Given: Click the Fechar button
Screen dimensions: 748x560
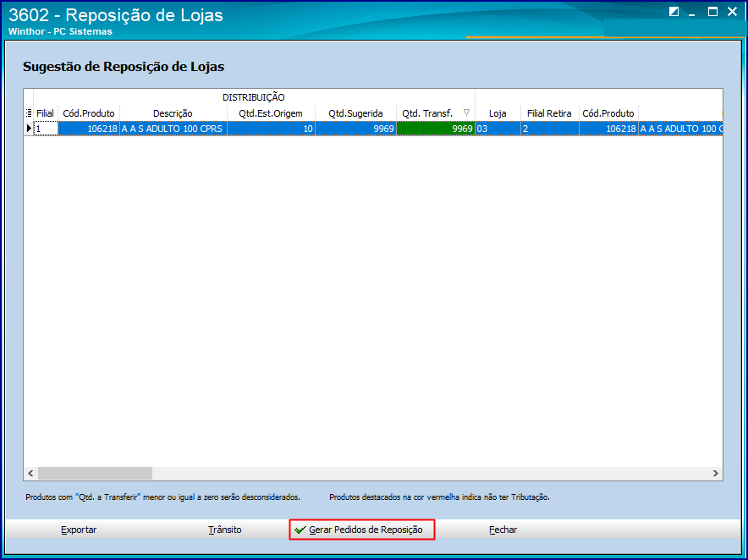Looking at the screenshot, I should click(x=503, y=530).
